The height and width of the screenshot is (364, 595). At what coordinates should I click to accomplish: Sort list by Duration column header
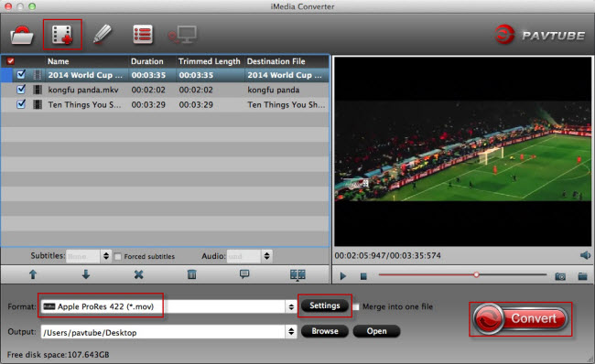pos(146,61)
